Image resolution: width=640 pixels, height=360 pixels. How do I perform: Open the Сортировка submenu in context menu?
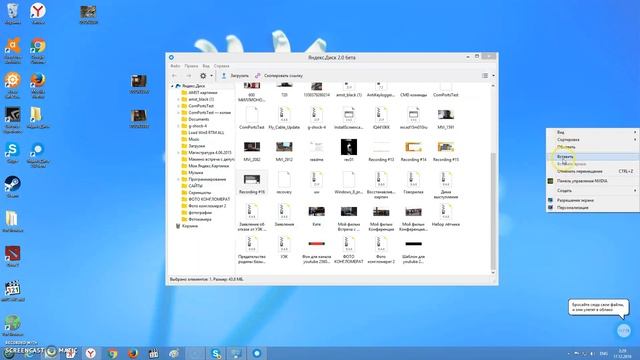(x=593, y=140)
